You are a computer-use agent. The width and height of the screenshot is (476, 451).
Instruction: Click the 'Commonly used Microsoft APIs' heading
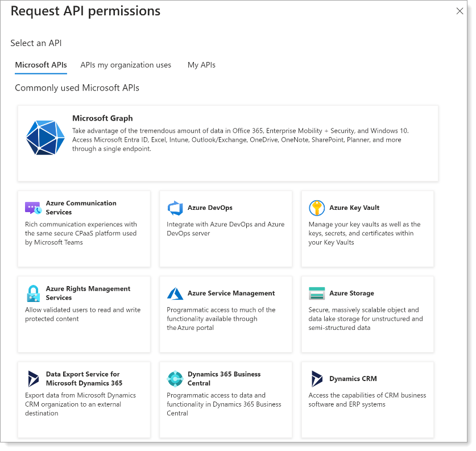click(77, 88)
